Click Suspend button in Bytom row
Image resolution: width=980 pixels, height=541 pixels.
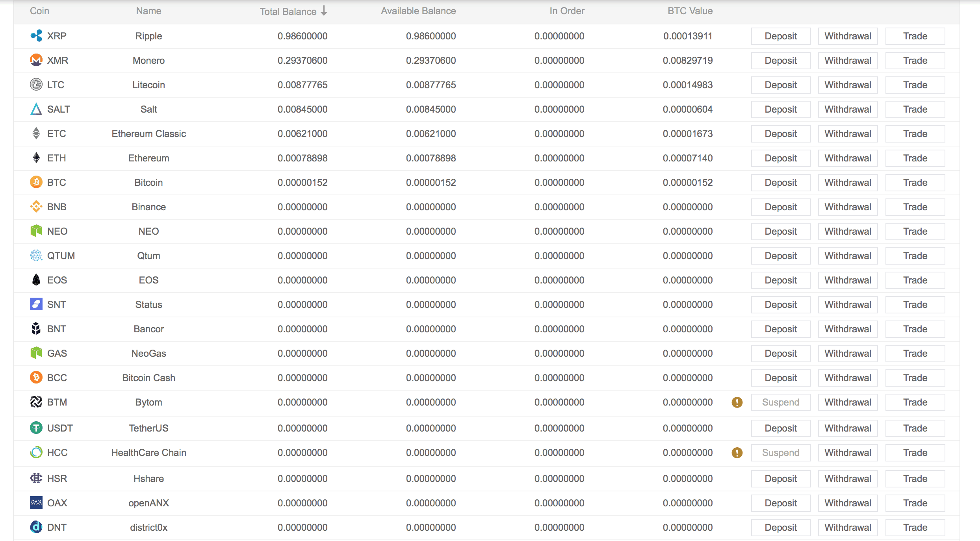(x=781, y=402)
